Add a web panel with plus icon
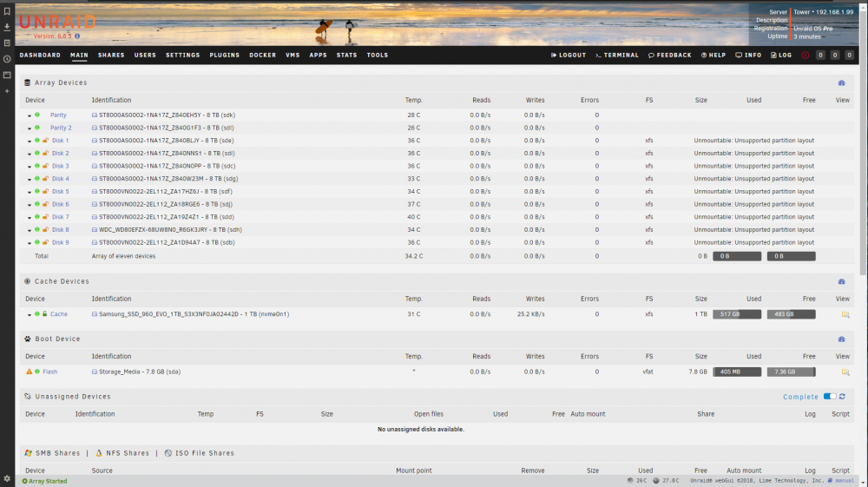 point(7,91)
